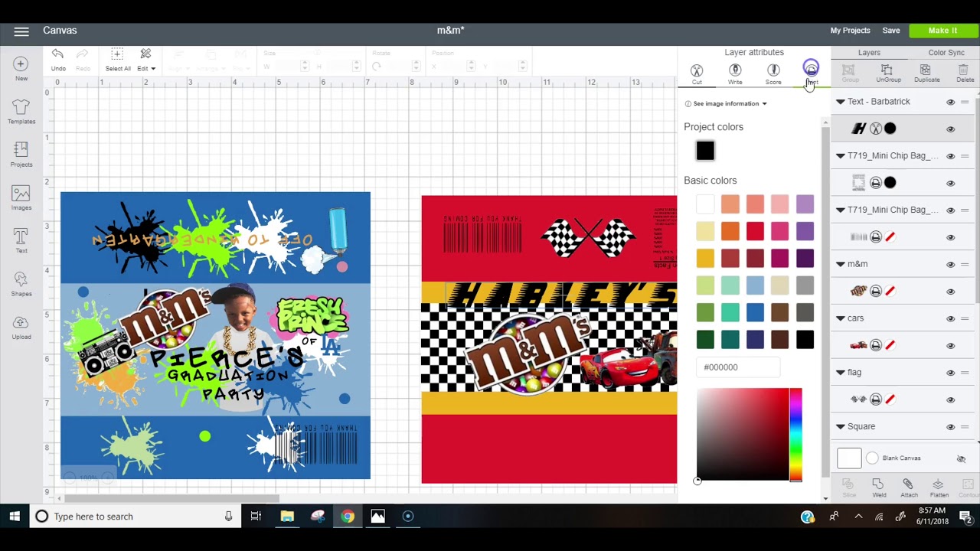Open the hamburger main menu
980x551 pixels.
pos(21,31)
